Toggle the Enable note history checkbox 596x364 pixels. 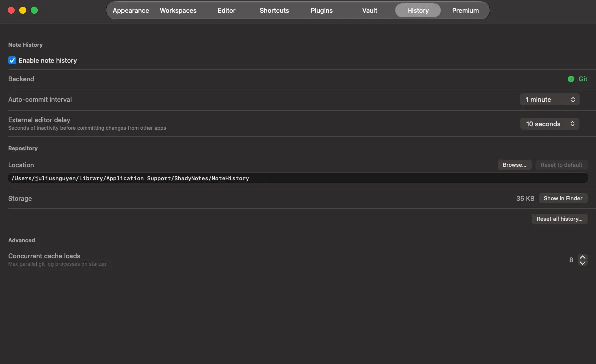(12, 60)
